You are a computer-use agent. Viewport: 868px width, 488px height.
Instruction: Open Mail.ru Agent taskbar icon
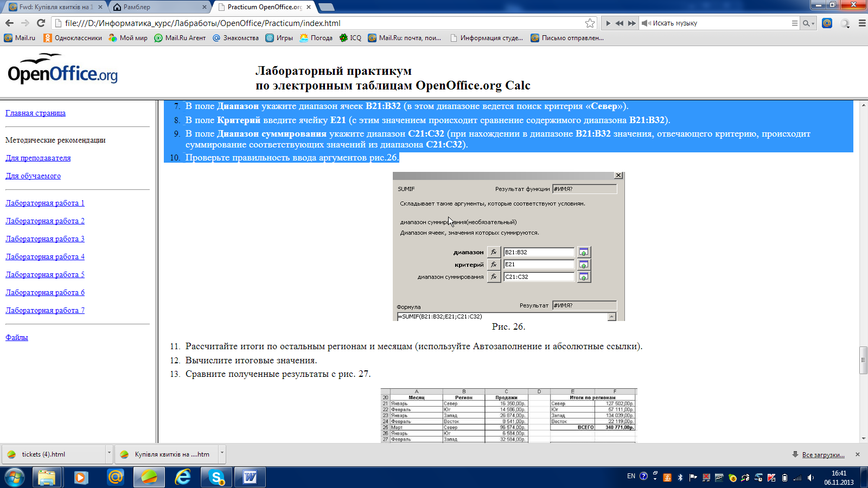pyautogui.click(x=115, y=477)
